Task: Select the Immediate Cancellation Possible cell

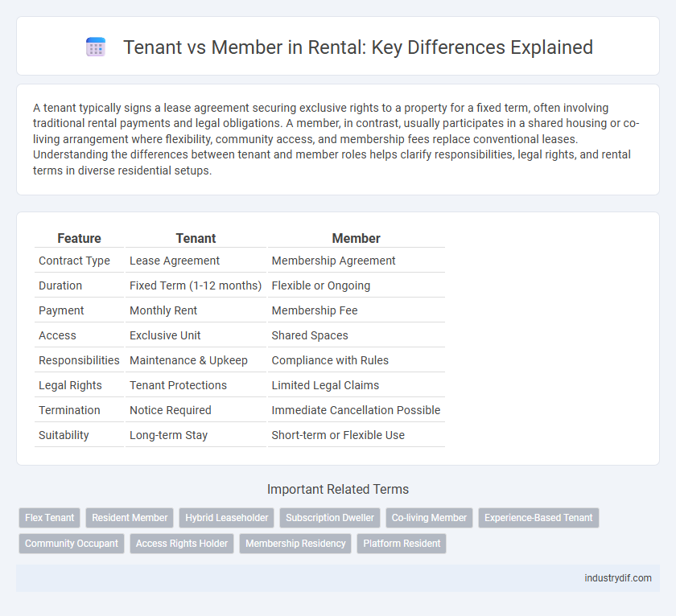Action: coord(356,410)
